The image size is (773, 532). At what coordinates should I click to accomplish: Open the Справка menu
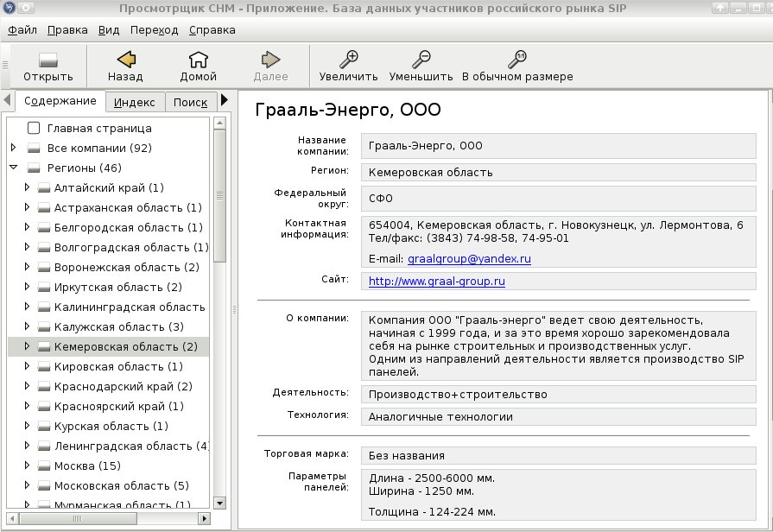point(212,30)
